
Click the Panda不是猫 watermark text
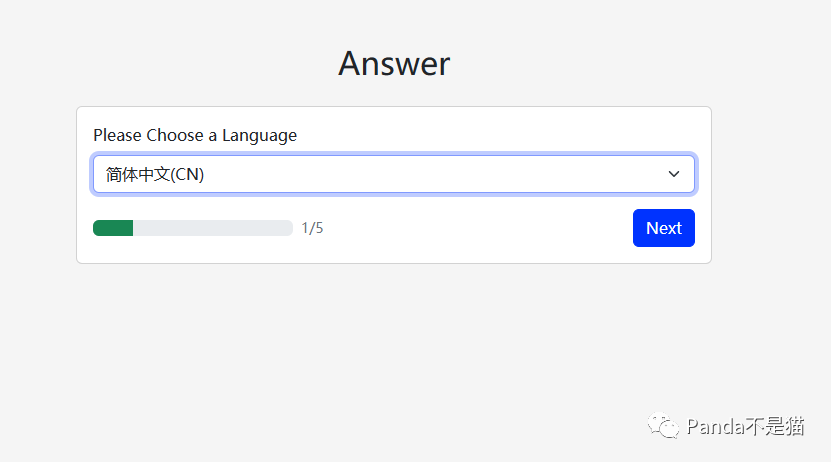[745, 427]
